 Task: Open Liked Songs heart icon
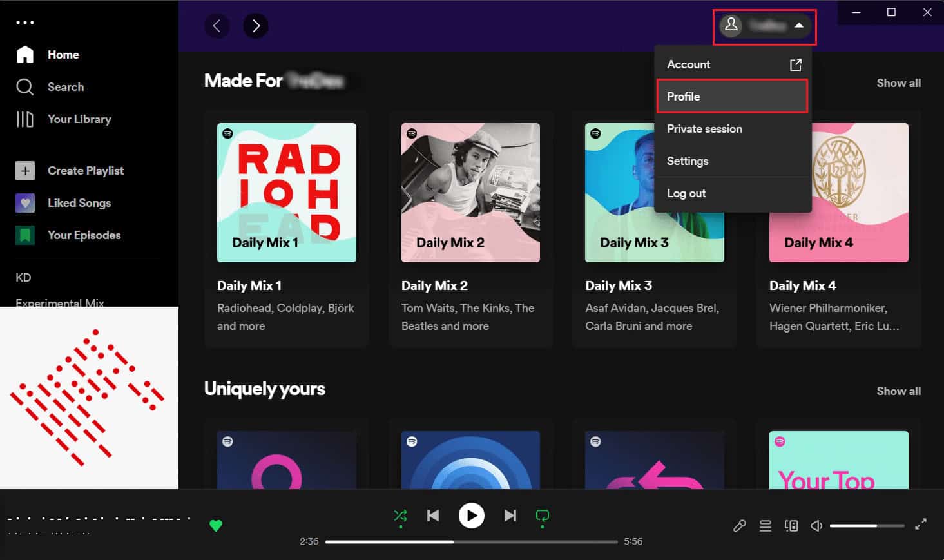point(25,203)
